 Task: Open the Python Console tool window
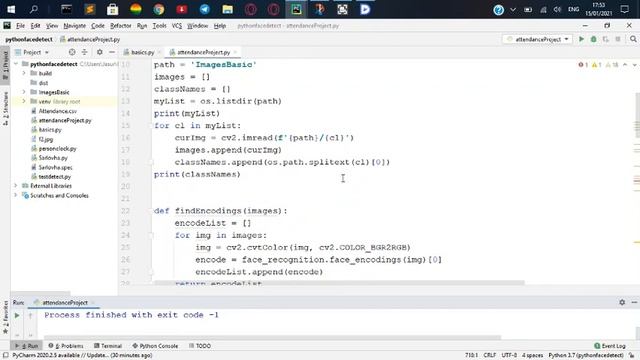click(155, 346)
